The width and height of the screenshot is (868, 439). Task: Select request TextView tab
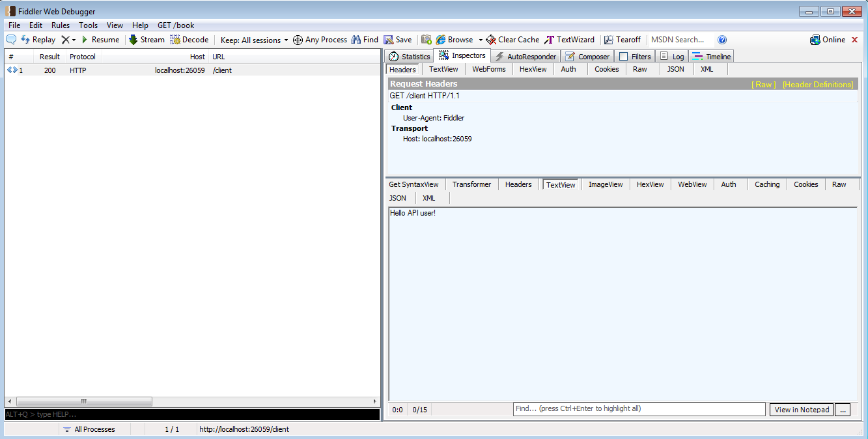443,69
